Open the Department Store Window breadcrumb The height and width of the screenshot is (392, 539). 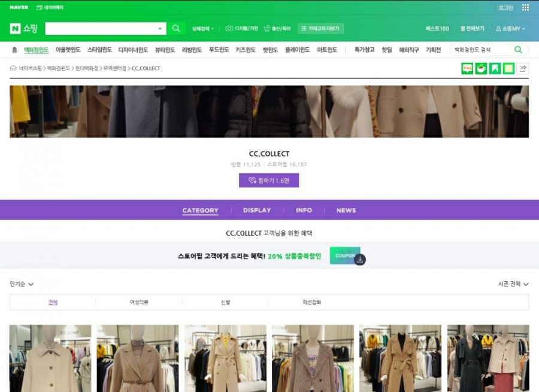(59, 68)
